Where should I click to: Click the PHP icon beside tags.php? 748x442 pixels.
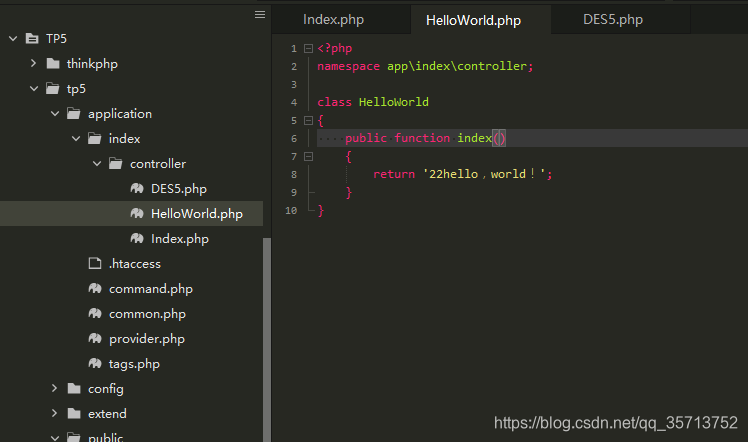point(95,364)
